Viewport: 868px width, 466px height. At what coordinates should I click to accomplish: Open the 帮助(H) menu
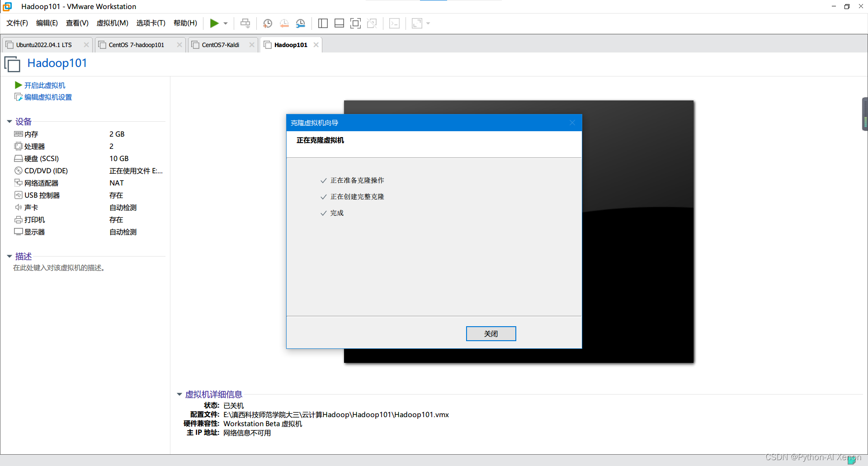point(185,23)
